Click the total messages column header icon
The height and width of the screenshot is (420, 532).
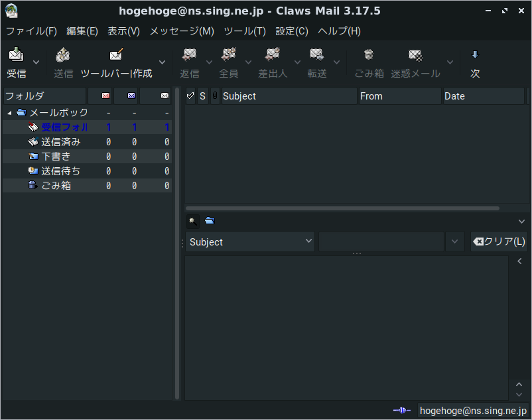point(165,96)
